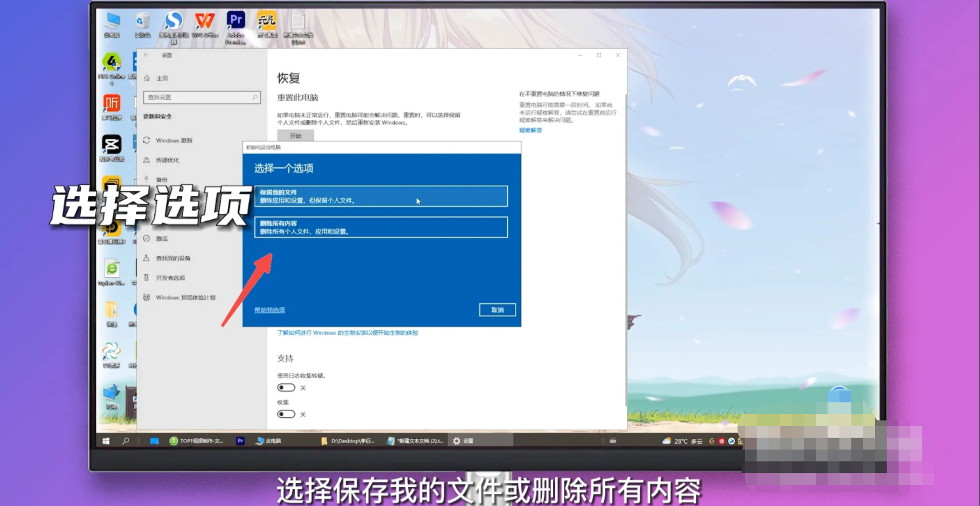Select Windows 更新 in the sidebar
The height and width of the screenshot is (506, 980).
(174, 140)
